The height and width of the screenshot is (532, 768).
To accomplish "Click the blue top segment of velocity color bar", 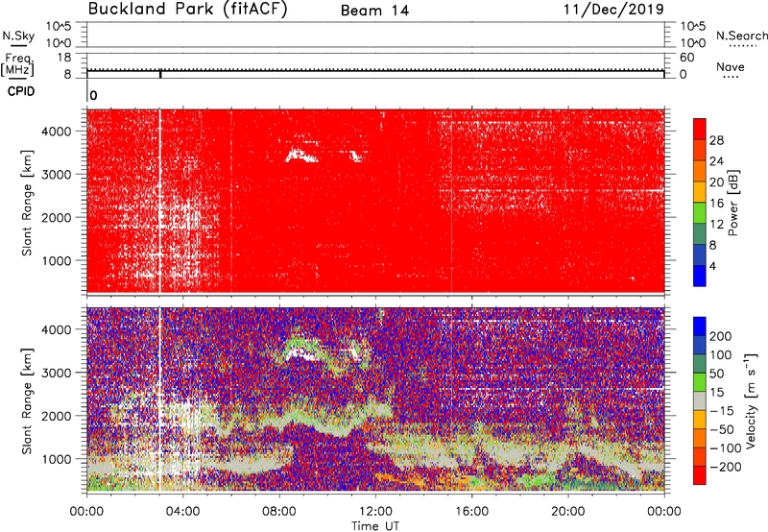I will point(700,326).
